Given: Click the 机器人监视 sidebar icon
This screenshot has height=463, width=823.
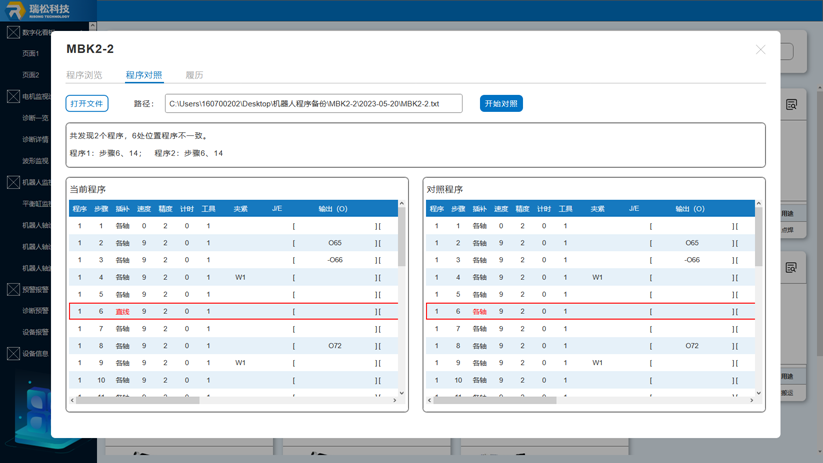Looking at the screenshot, I should [13, 183].
